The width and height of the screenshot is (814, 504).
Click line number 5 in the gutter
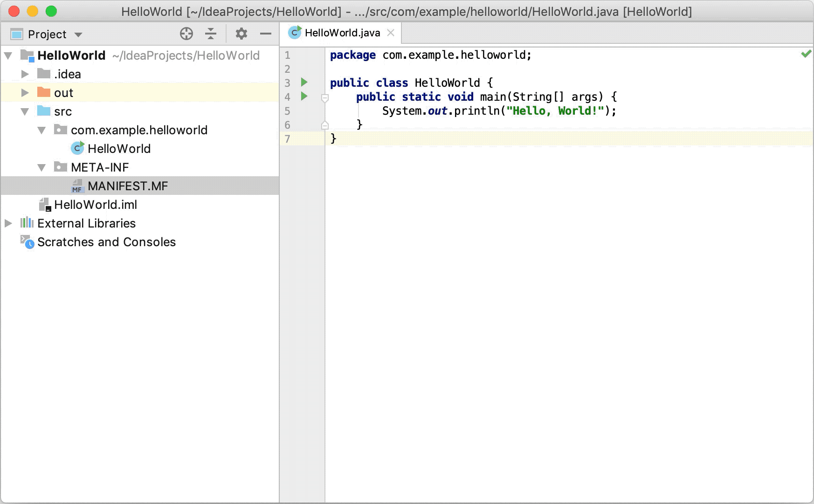pos(287,111)
